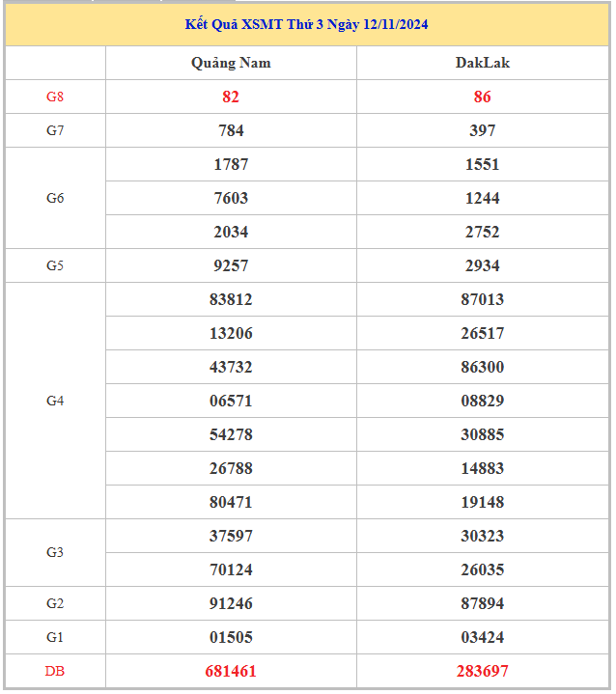Click DakLak G8 result 86
Image resolution: width=616 pixels, height=694 pixels.
pos(482,97)
